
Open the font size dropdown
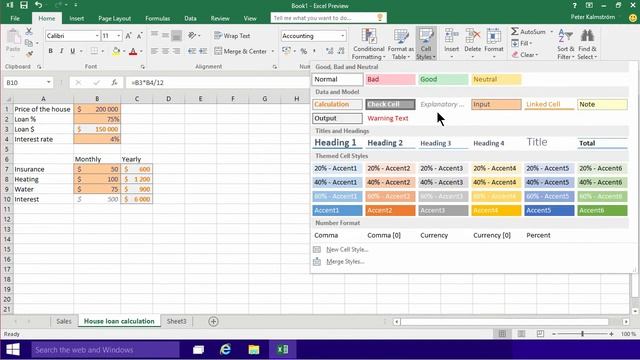click(118, 36)
